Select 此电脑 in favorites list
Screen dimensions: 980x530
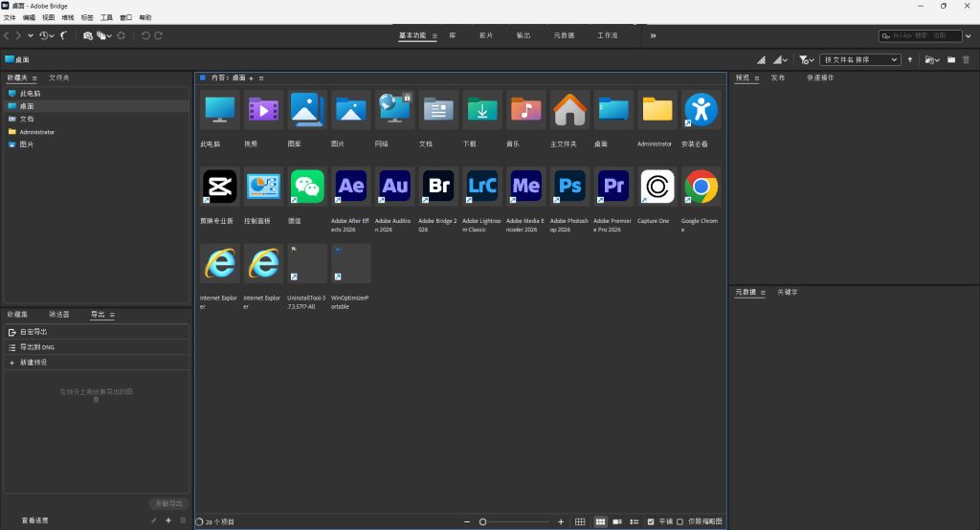click(x=97, y=93)
